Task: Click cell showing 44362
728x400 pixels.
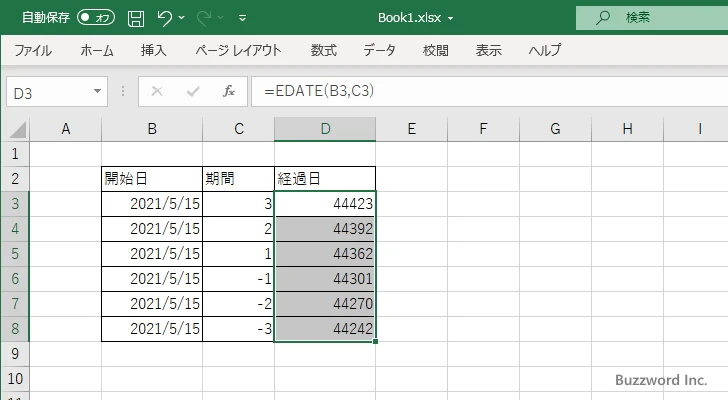Action: pos(325,254)
